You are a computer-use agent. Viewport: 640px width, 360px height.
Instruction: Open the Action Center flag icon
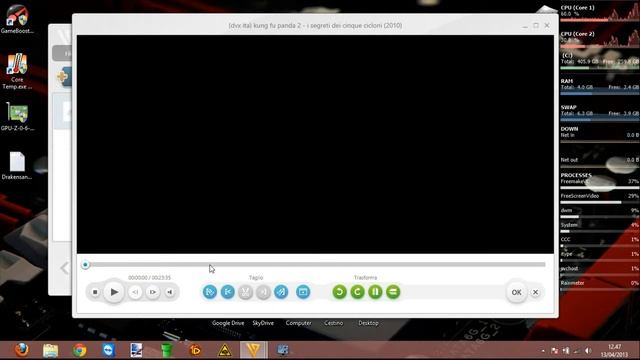click(x=554, y=351)
